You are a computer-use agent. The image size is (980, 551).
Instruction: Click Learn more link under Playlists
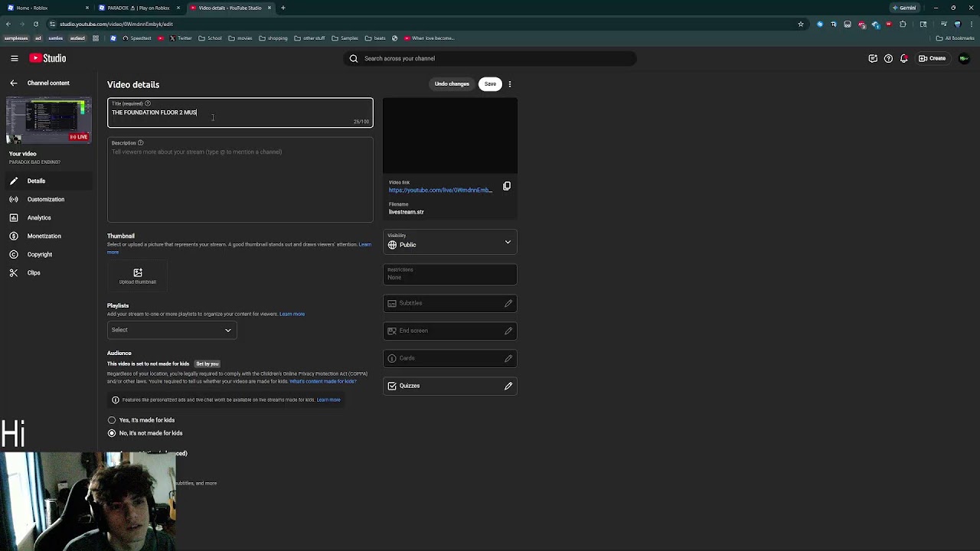pyautogui.click(x=292, y=314)
